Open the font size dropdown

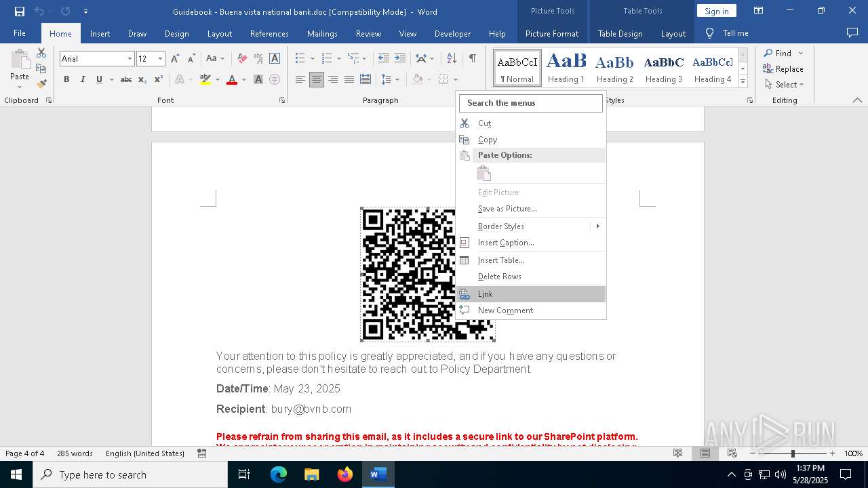pos(161,59)
